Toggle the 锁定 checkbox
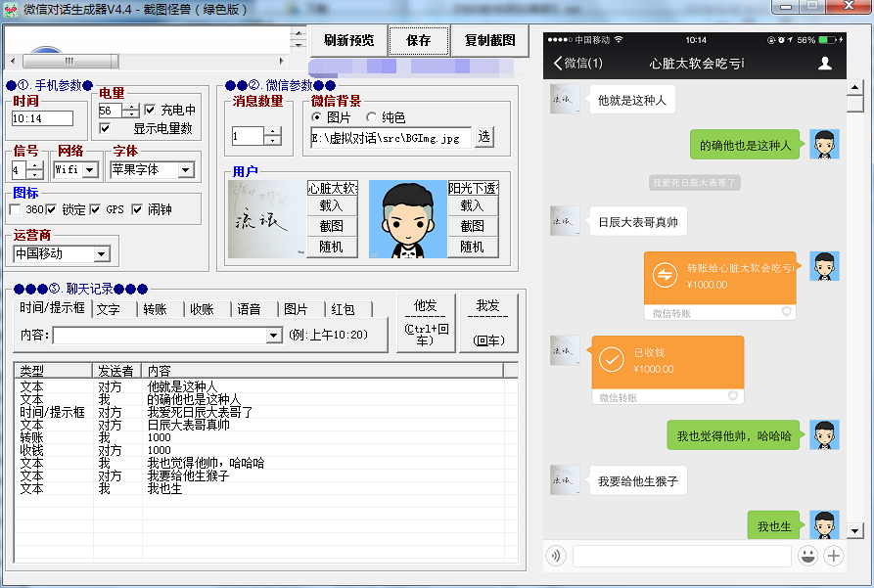 pyautogui.click(x=51, y=209)
